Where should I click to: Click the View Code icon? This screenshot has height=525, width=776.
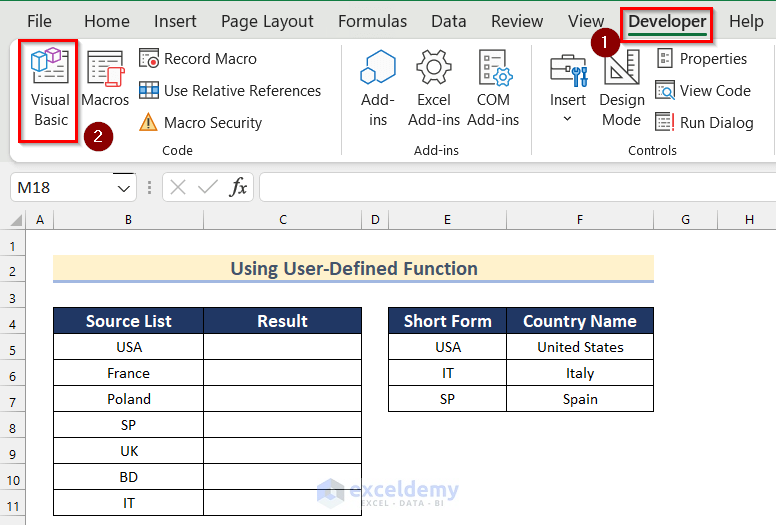coord(665,91)
